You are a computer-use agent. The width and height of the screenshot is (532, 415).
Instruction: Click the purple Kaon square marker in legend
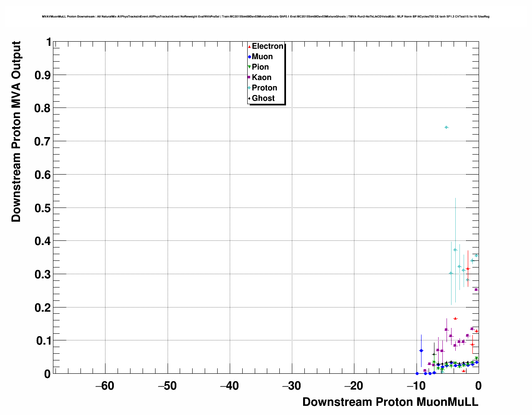pos(249,77)
